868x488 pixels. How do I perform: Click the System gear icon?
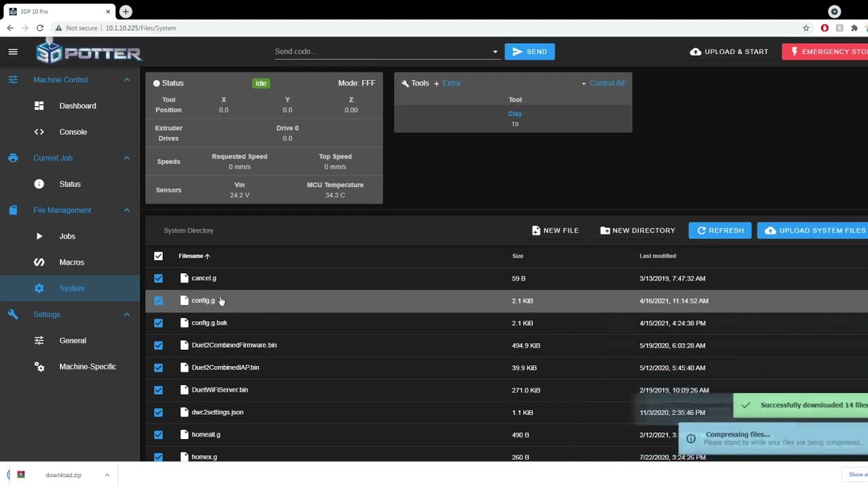(x=39, y=288)
